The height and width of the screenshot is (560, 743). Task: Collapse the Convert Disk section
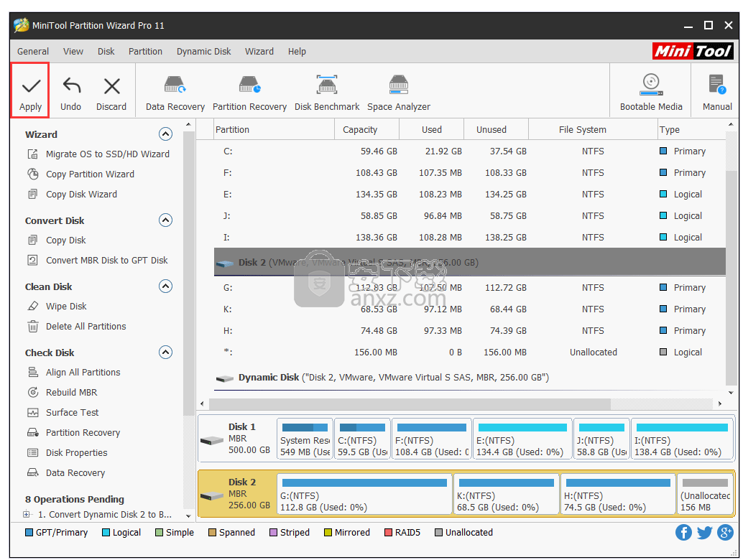pyautogui.click(x=165, y=220)
